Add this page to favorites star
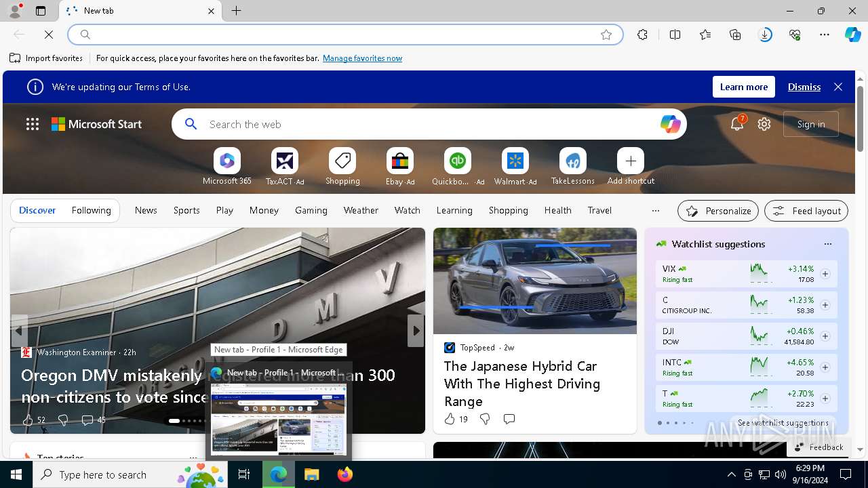This screenshot has width=868, height=488. (x=606, y=35)
